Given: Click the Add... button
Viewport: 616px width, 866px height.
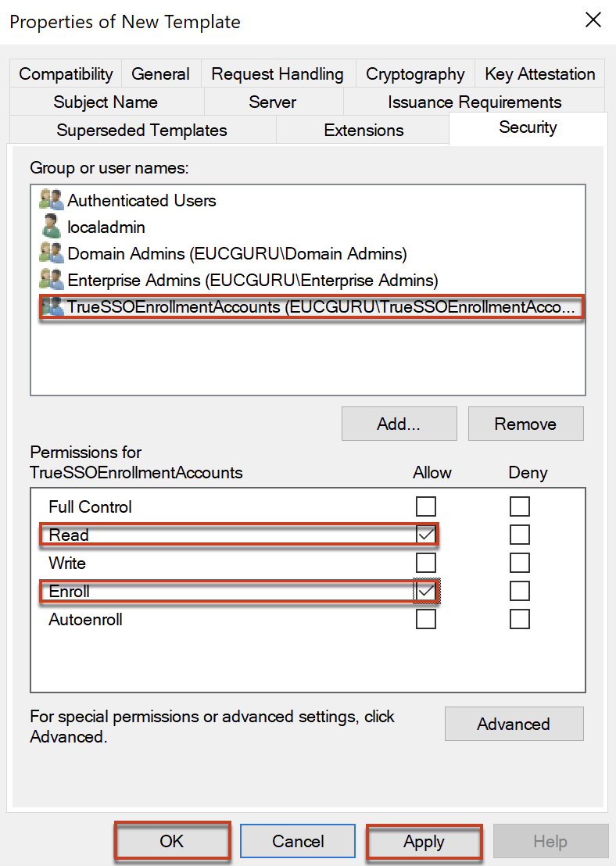Looking at the screenshot, I should pos(399,424).
